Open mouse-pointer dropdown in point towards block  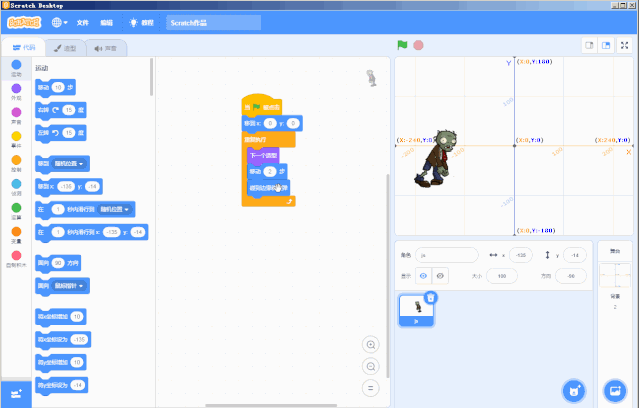pyautogui.click(x=69, y=286)
